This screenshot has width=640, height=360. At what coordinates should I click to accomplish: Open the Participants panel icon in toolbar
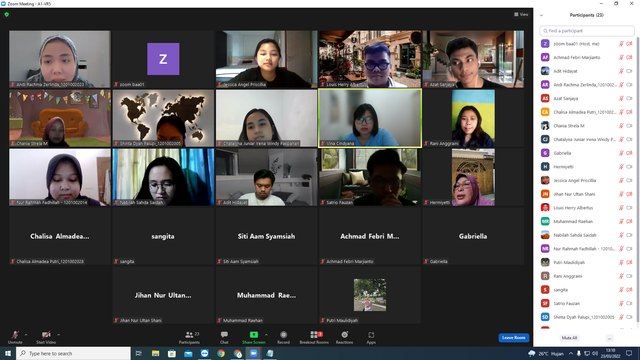pyautogui.click(x=189, y=335)
